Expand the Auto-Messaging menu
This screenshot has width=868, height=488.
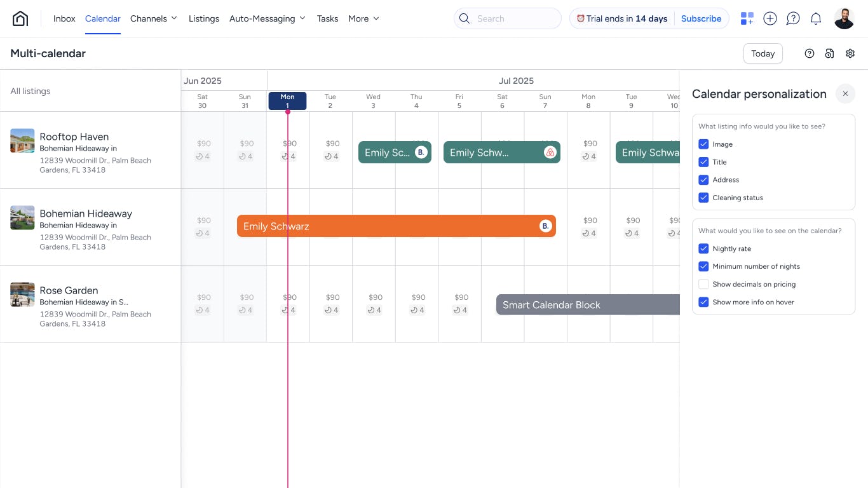point(267,18)
